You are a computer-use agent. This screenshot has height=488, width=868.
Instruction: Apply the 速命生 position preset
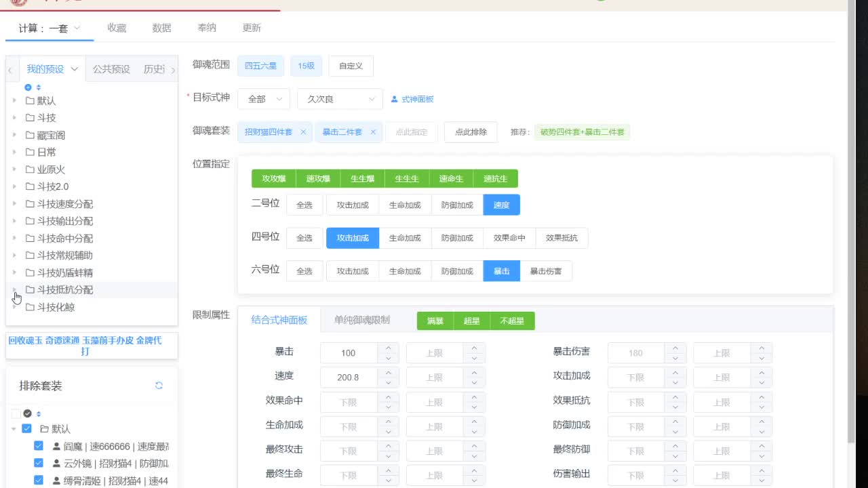(451, 179)
